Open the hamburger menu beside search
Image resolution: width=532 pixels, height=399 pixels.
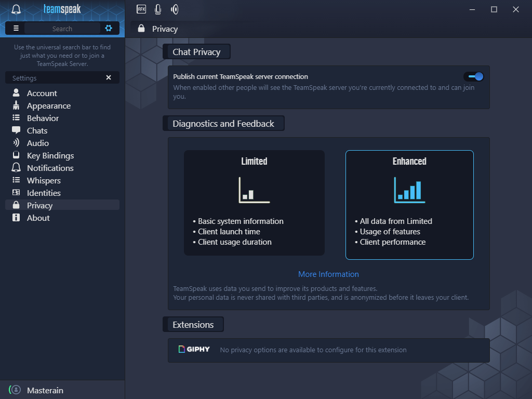(x=16, y=28)
